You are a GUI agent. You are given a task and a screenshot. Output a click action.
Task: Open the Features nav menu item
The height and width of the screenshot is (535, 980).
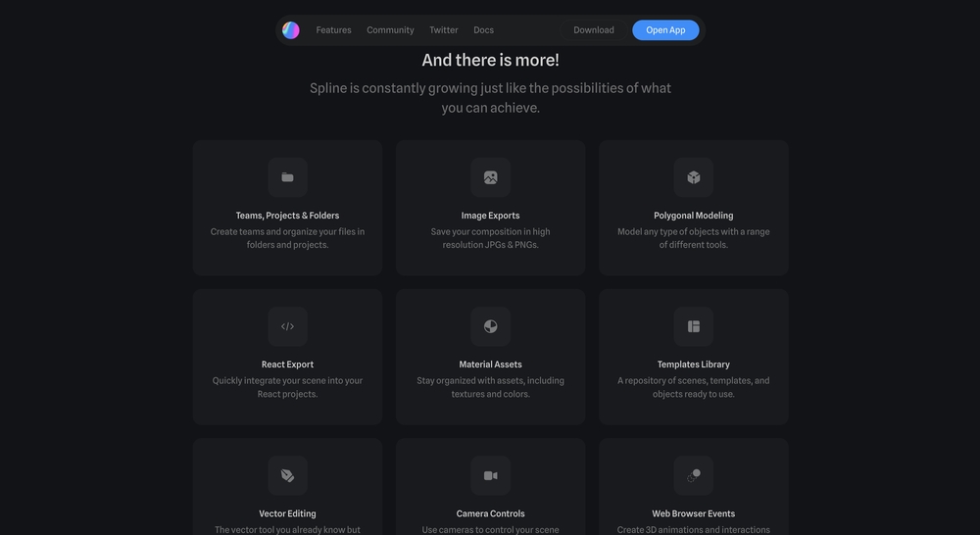pyautogui.click(x=333, y=30)
